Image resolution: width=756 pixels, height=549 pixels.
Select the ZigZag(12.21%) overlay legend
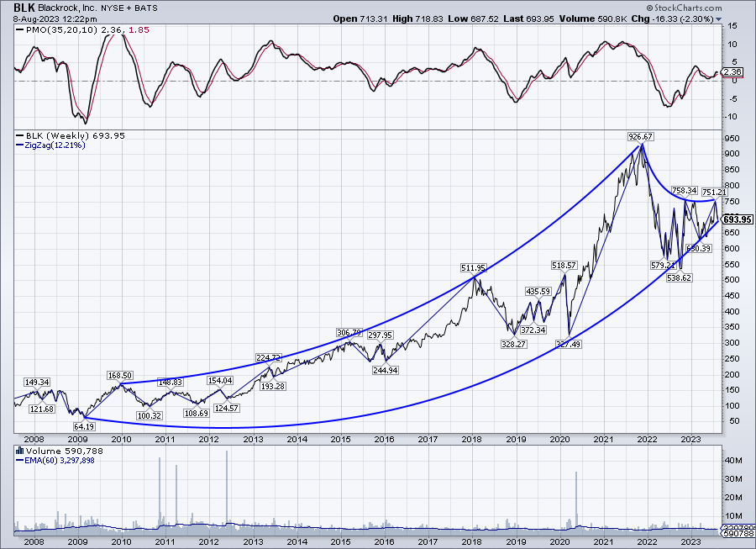[50, 145]
